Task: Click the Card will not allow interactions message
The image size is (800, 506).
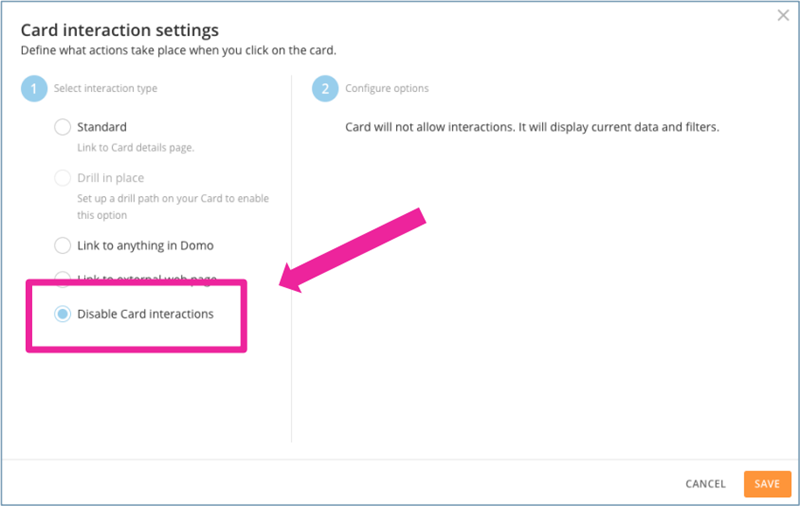Action: pyautogui.click(x=532, y=128)
